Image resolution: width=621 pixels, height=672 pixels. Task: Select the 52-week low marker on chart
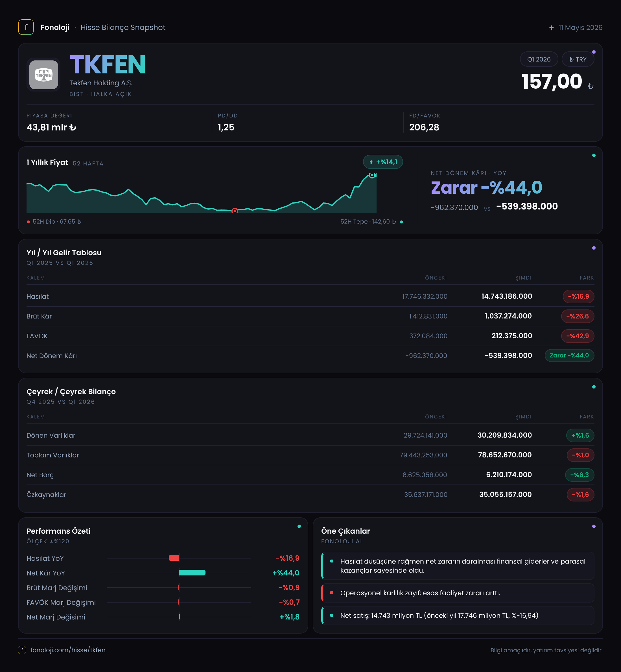[235, 211]
